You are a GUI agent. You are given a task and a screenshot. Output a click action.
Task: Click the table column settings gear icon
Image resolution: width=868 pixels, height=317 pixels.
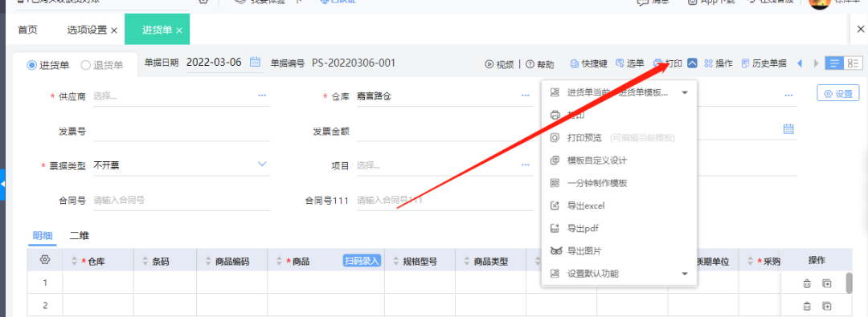pos(45,259)
